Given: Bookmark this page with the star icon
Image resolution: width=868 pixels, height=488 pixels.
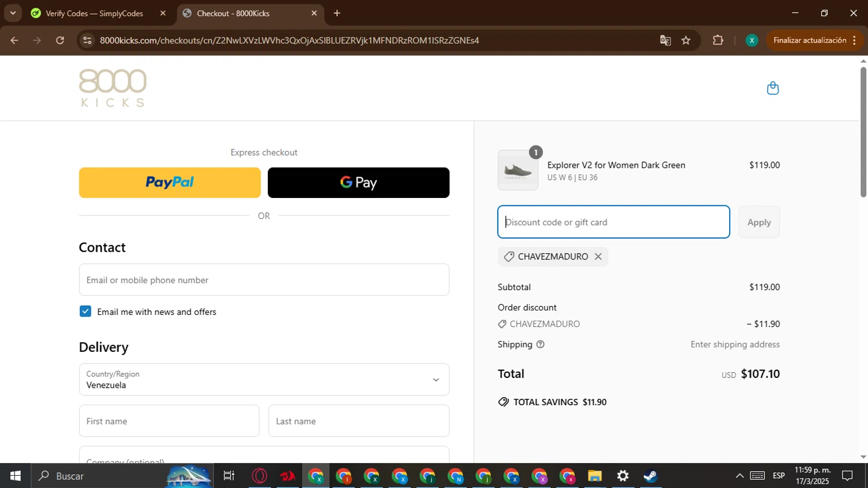Looking at the screenshot, I should pos(686,41).
